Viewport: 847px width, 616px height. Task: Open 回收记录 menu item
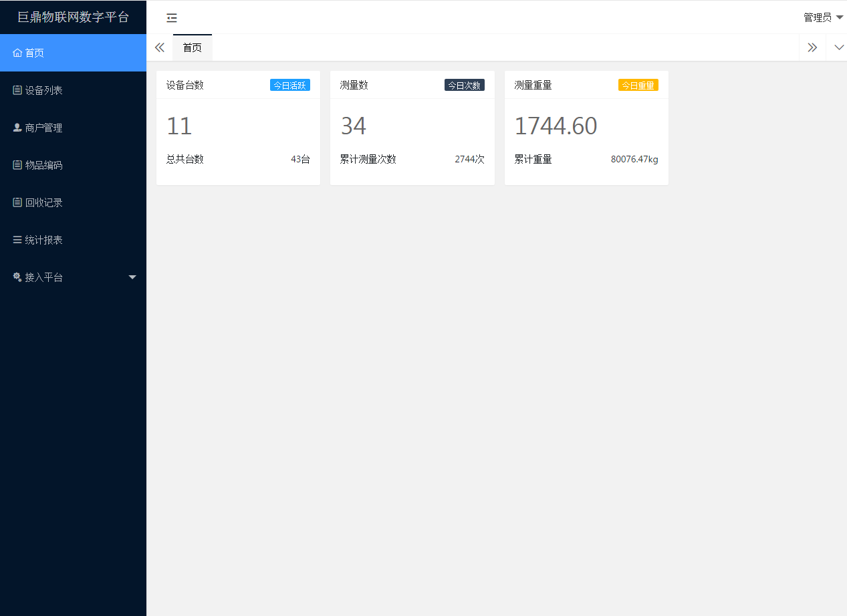[73, 202]
